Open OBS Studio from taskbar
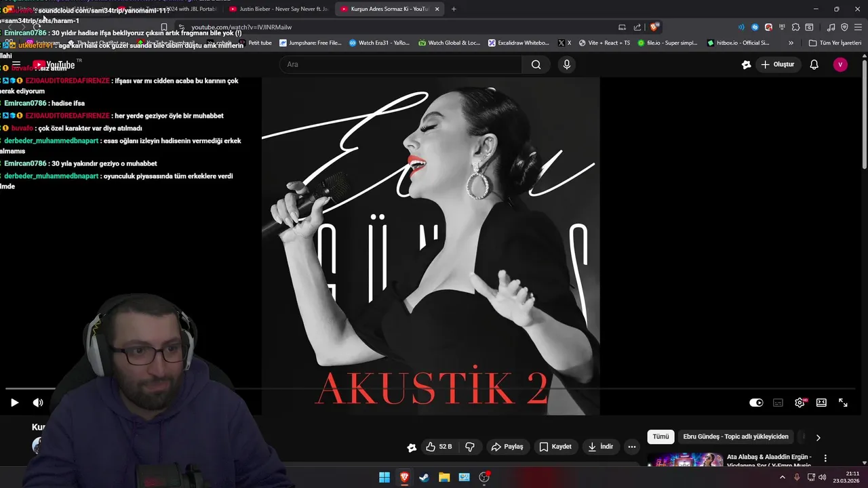This screenshot has height=488, width=868. click(484, 477)
